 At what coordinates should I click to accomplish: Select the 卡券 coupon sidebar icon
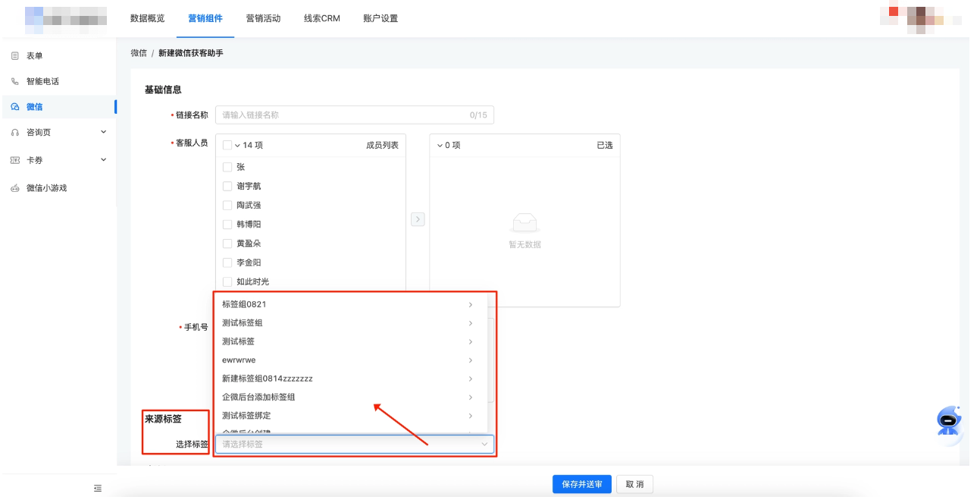[x=15, y=161]
